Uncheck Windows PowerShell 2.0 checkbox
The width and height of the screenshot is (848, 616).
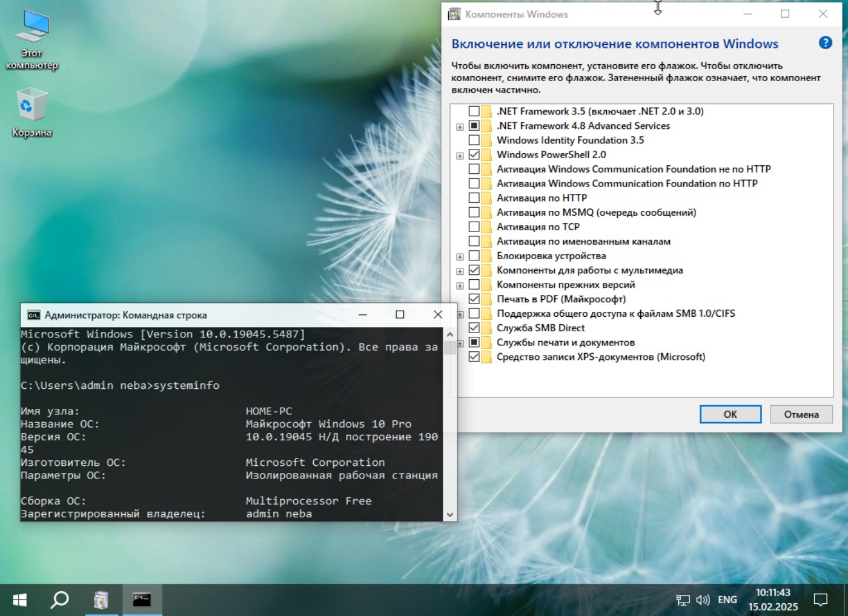click(474, 154)
